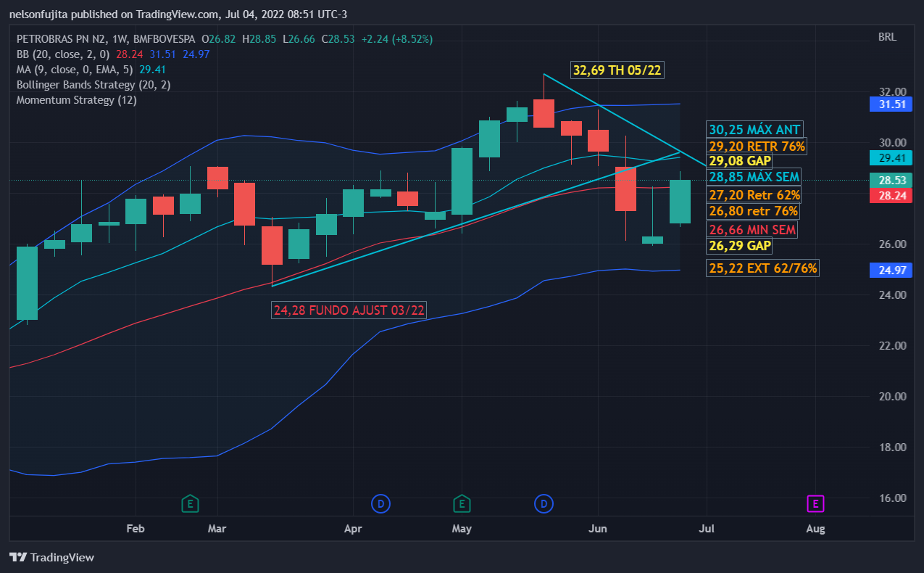Click the purple upcoming earnings E marker
This screenshot has height=573, width=924.
[816, 503]
